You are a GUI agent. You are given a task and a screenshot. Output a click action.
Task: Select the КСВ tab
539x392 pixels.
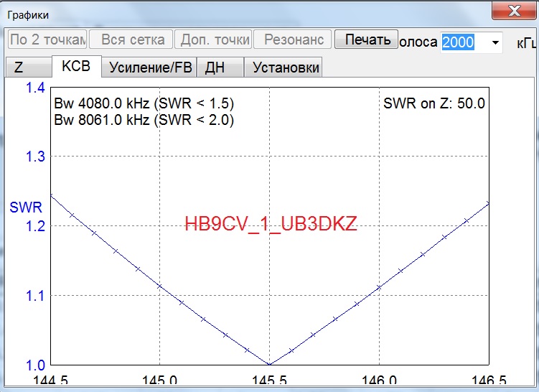pyautogui.click(x=76, y=67)
